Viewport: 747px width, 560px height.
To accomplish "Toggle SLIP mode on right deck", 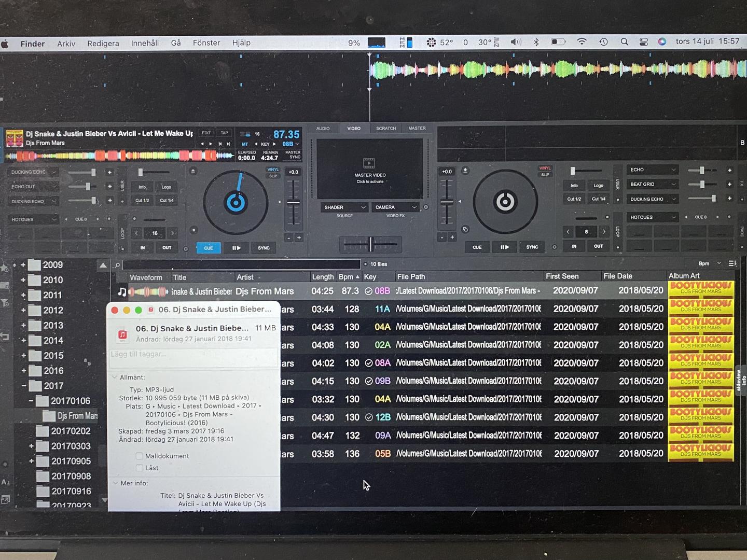I will click(x=545, y=175).
